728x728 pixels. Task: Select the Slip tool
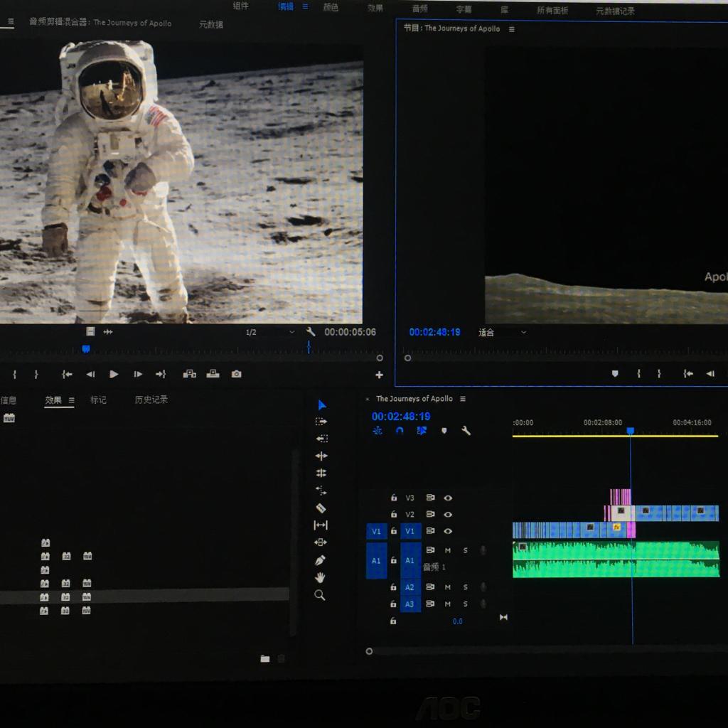point(321,525)
